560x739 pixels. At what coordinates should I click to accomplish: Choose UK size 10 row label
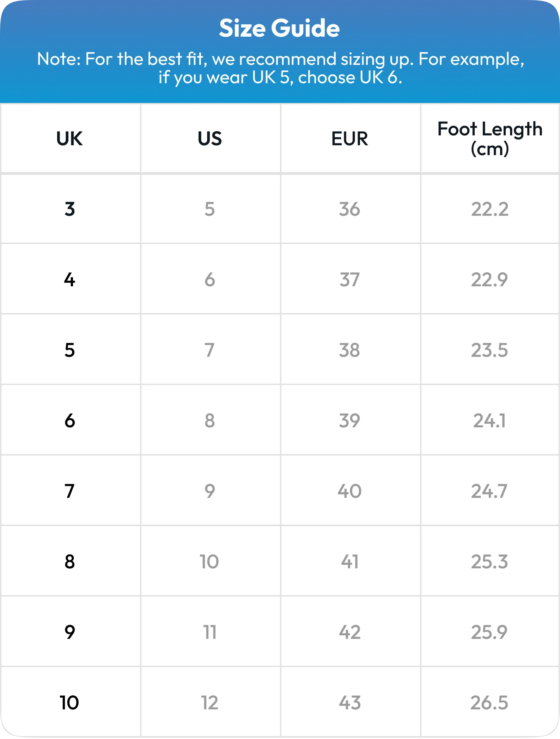[x=69, y=702]
